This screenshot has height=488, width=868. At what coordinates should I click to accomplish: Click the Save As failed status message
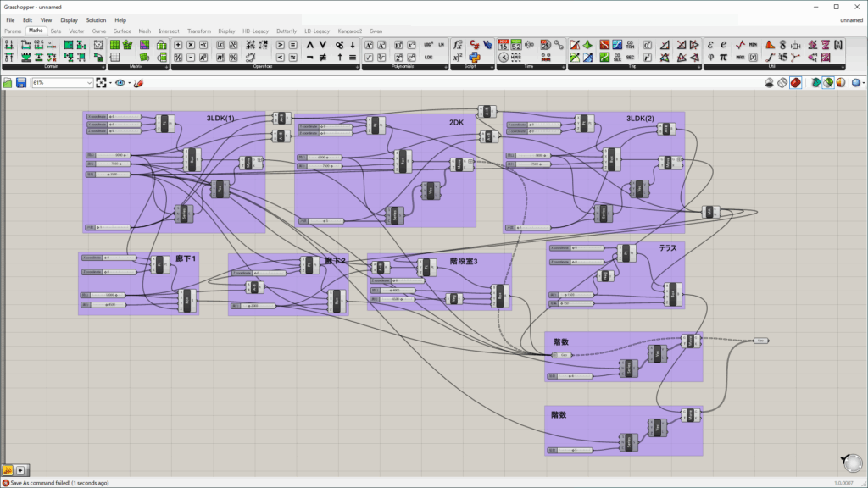(x=59, y=483)
